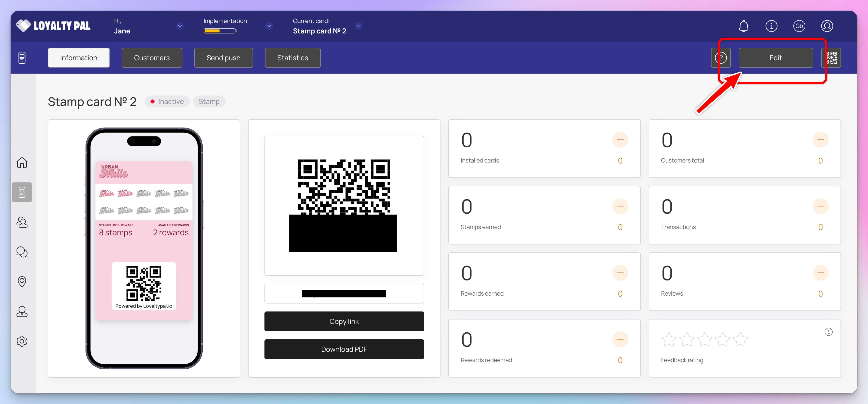
Task: Click the Feedback rating info icon
Action: (x=828, y=332)
